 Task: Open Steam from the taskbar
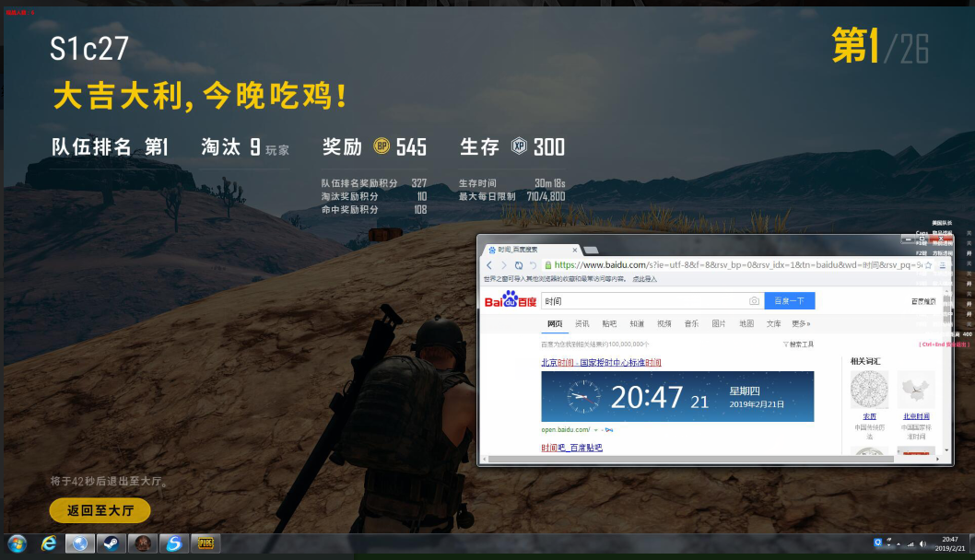click(x=112, y=543)
